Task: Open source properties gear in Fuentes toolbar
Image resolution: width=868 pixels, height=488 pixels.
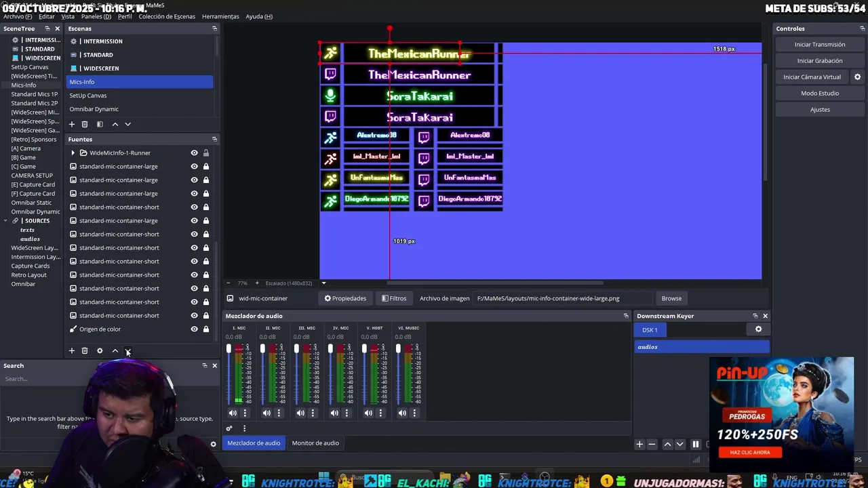Action: pyautogui.click(x=100, y=350)
